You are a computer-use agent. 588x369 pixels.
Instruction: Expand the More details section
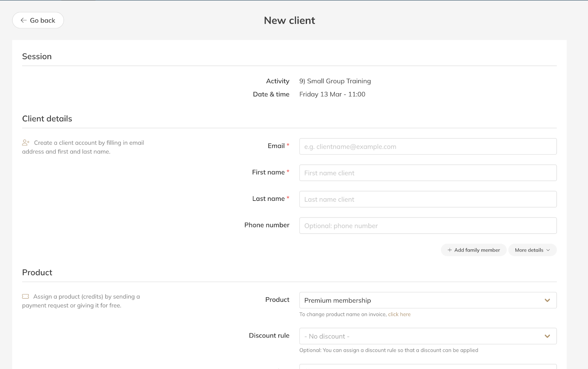pyautogui.click(x=532, y=250)
